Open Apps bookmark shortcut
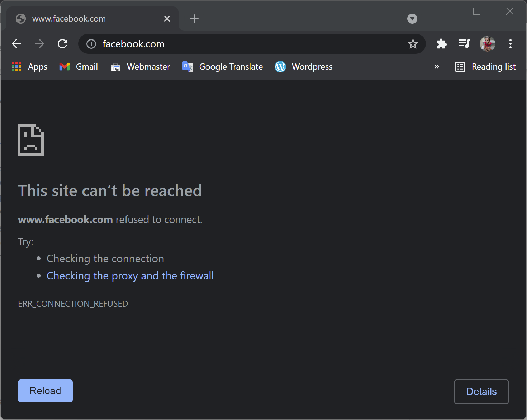The height and width of the screenshot is (420, 527). pos(29,67)
